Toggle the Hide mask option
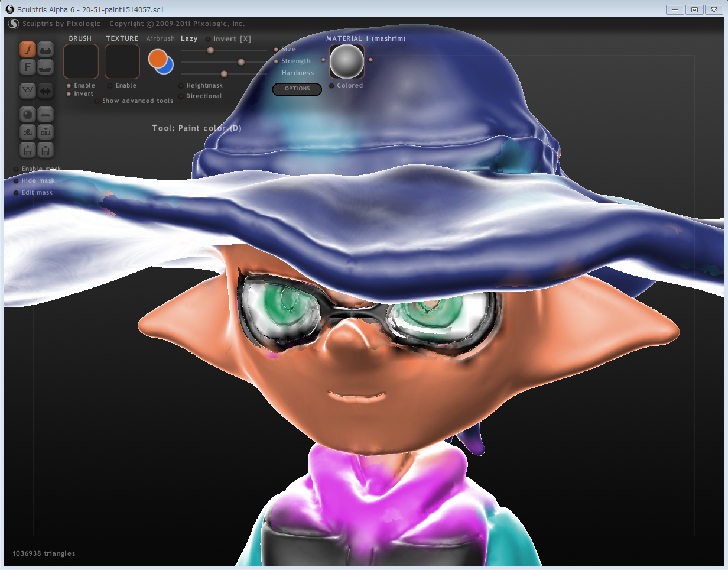The width and height of the screenshot is (728, 570). (x=34, y=181)
